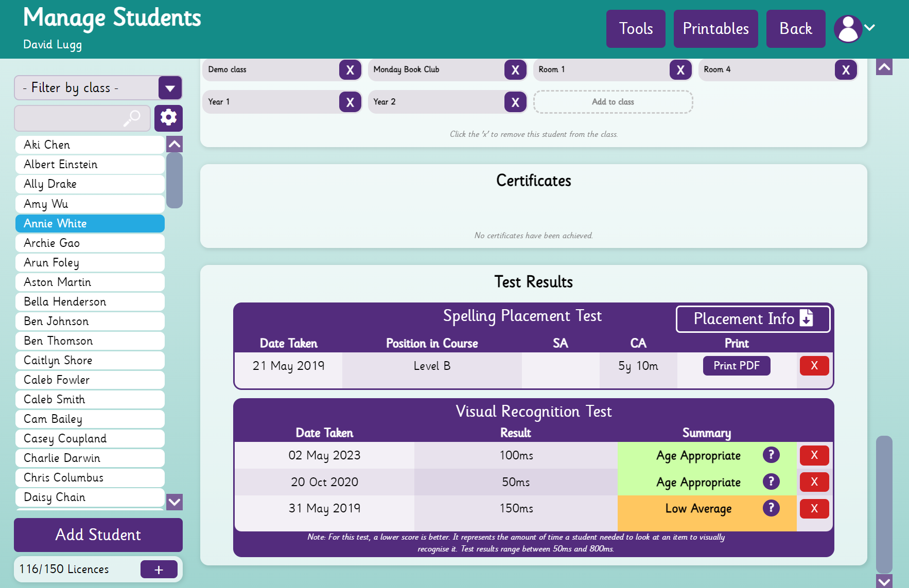Screen dimensions: 909x588
Task: Remove student from Monday Book Club
Action: coord(515,70)
